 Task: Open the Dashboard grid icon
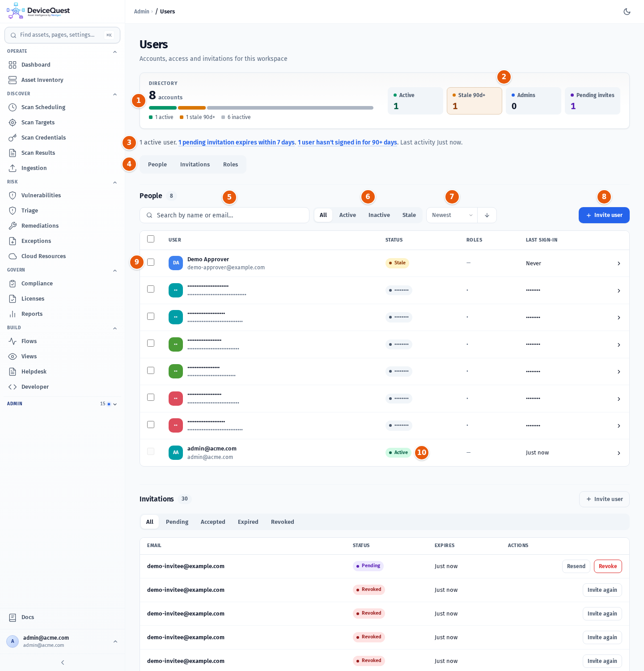[x=13, y=65]
